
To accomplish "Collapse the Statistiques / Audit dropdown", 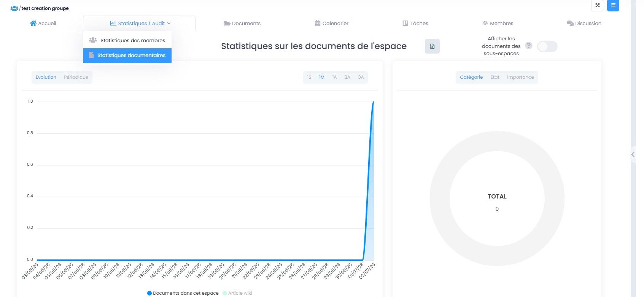I will point(140,23).
